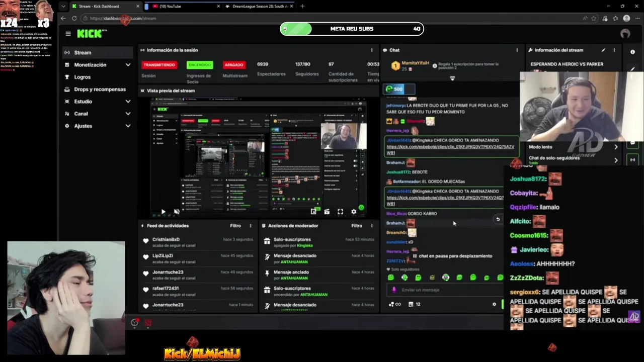Click the ESPERANDO A HEROIC VS PARKER title
This screenshot has height=362, width=644.
coord(567,64)
